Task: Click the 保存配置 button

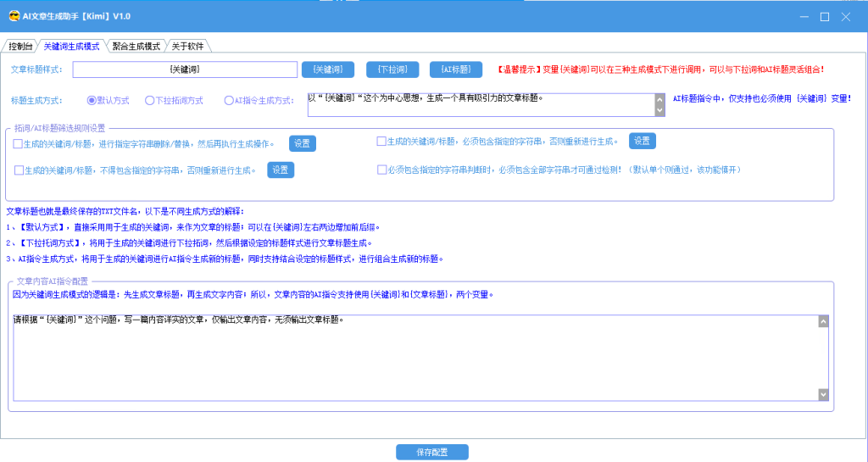Action: pos(432,452)
